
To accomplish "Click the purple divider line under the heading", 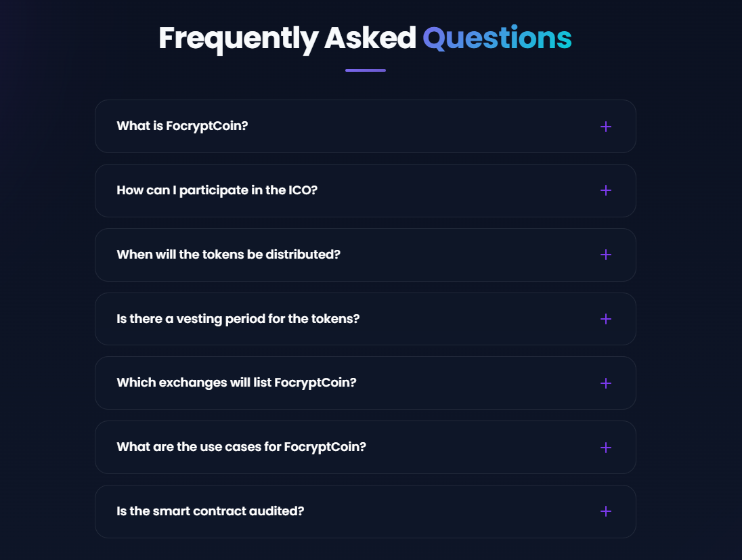I will click(365, 70).
